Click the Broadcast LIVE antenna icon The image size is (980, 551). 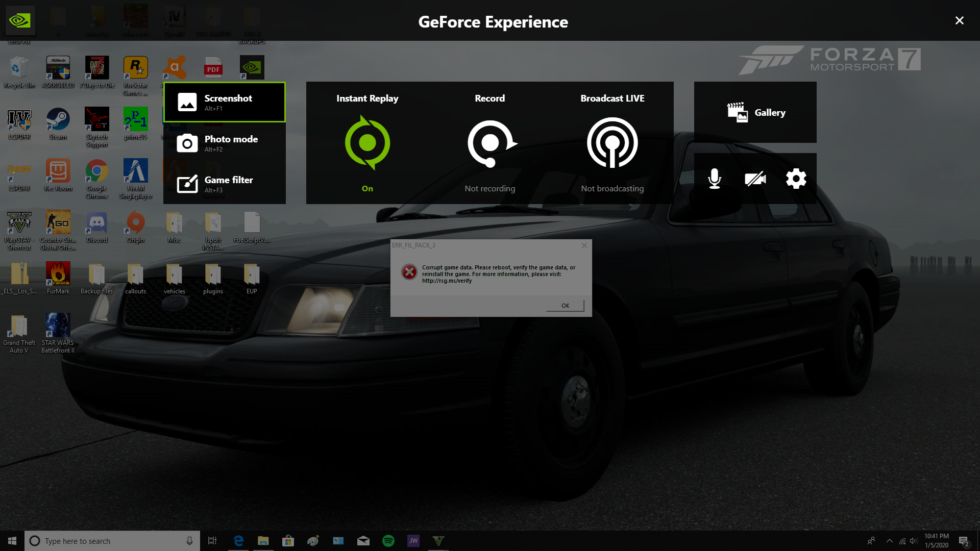point(612,143)
